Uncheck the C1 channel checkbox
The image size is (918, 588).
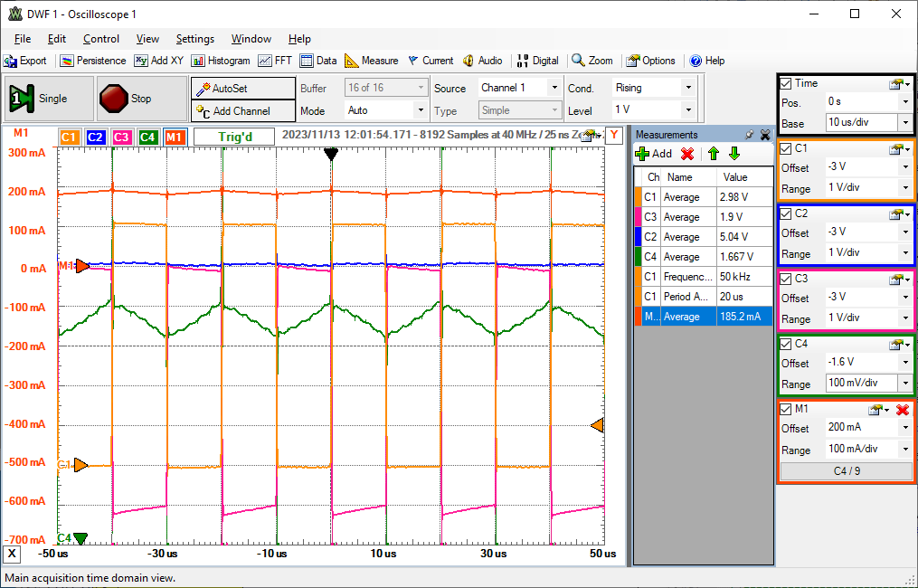787,148
